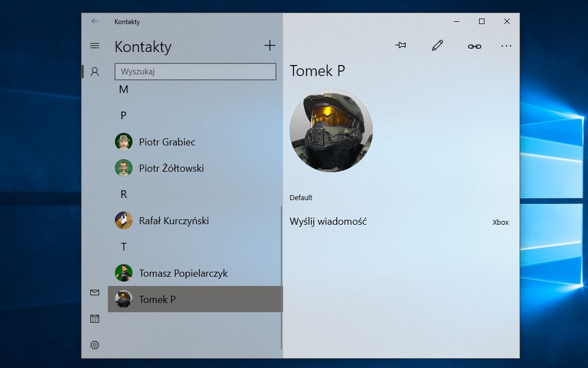Jump to letter R group header
Viewport: 588px width, 368px height.
pyautogui.click(x=123, y=194)
